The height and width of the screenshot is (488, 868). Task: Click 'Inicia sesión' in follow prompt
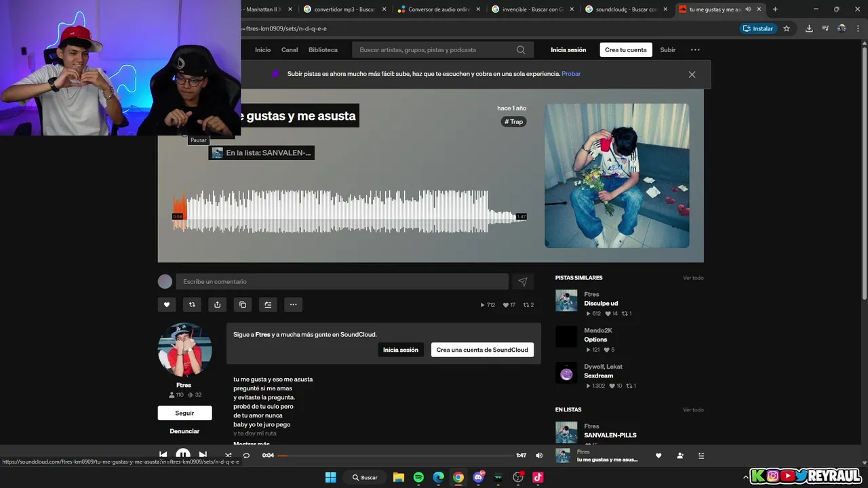pyautogui.click(x=401, y=350)
